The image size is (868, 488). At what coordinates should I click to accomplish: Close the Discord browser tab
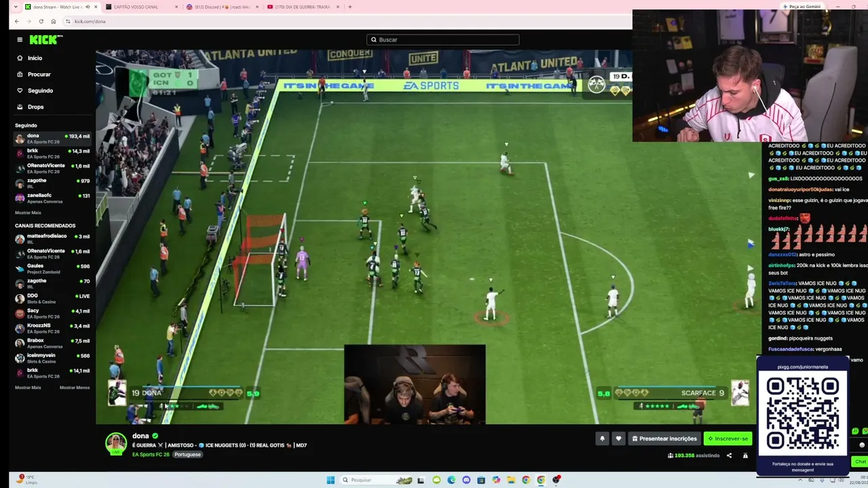point(257,7)
